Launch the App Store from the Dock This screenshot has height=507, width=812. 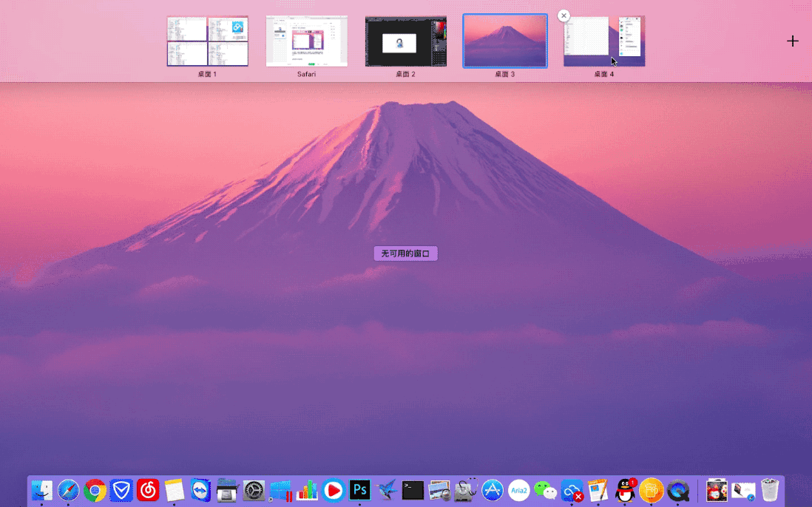coord(493,490)
